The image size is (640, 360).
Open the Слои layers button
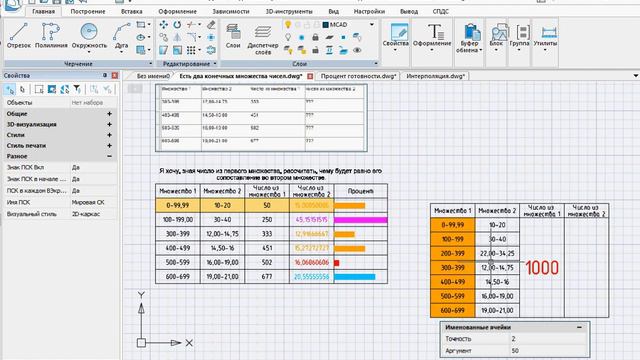[x=233, y=36]
